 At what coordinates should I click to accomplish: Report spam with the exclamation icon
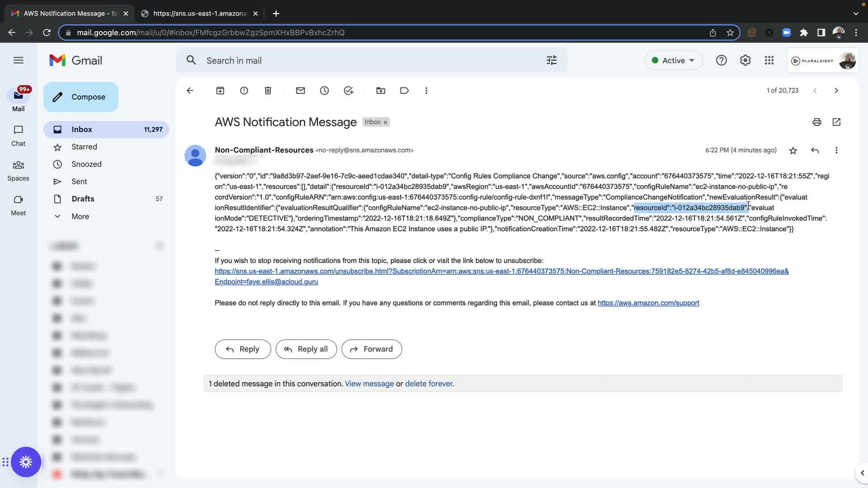(244, 91)
